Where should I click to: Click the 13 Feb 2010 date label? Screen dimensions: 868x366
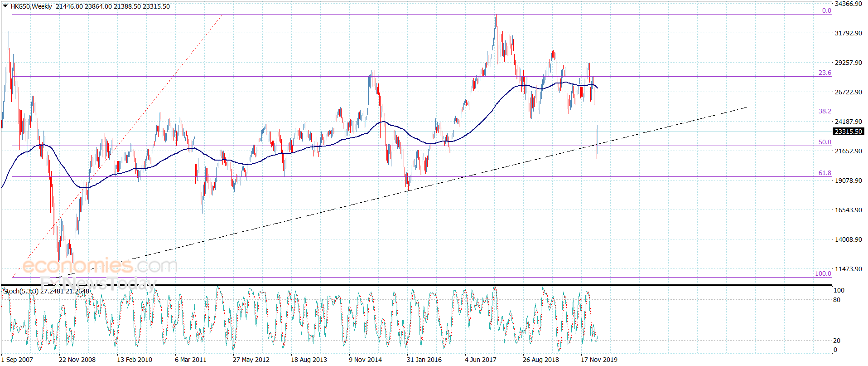(x=135, y=360)
